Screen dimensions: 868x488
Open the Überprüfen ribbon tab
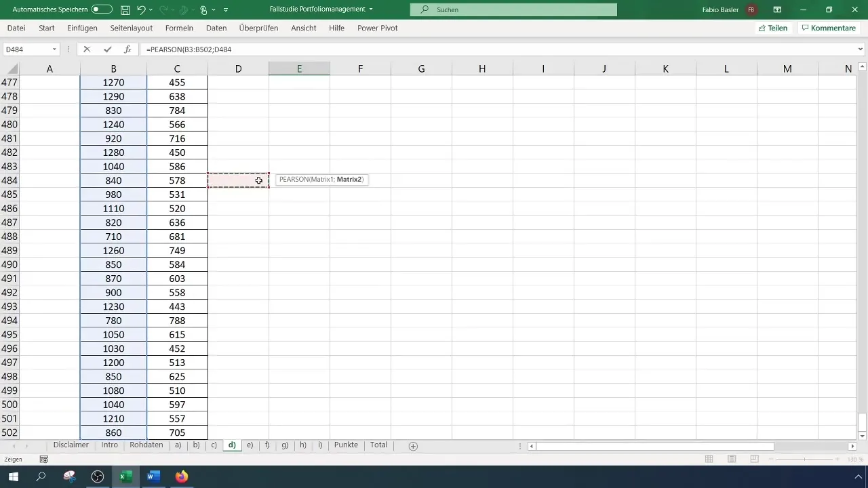tap(258, 28)
